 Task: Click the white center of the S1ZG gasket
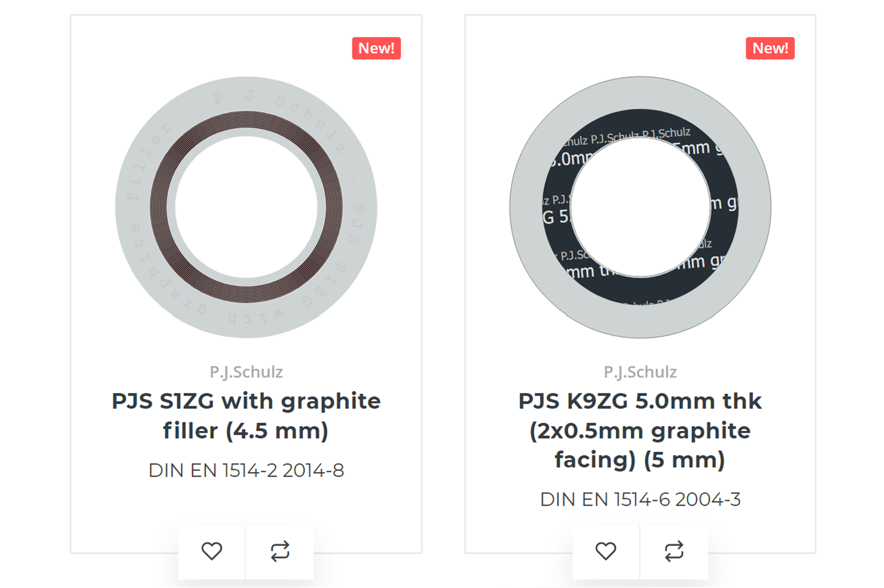tap(246, 207)
